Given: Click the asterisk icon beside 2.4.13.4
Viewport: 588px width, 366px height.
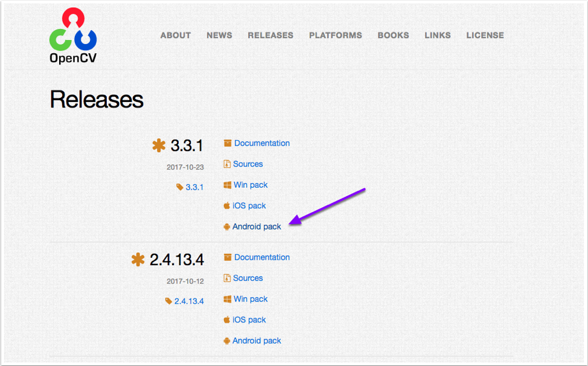Looking at the screenshot, I should pos(138,260).
